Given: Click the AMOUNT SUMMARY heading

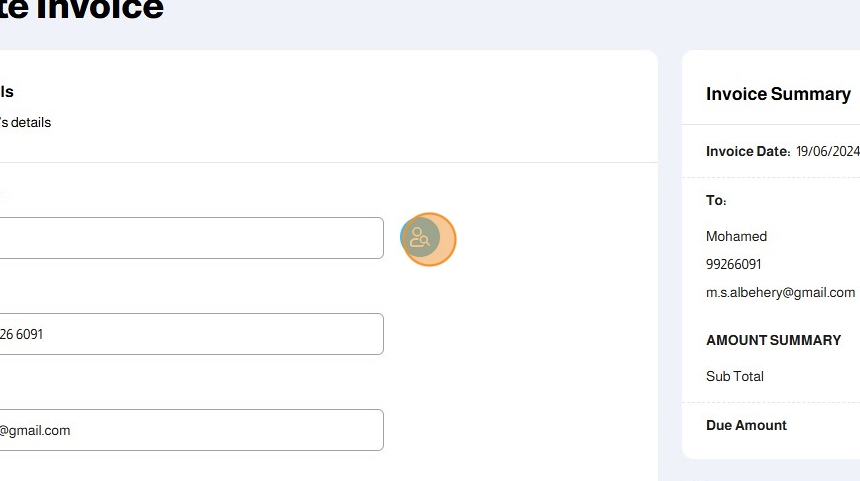Looking at the screenshot, I should pyautogui.click(x=773, y=340).
